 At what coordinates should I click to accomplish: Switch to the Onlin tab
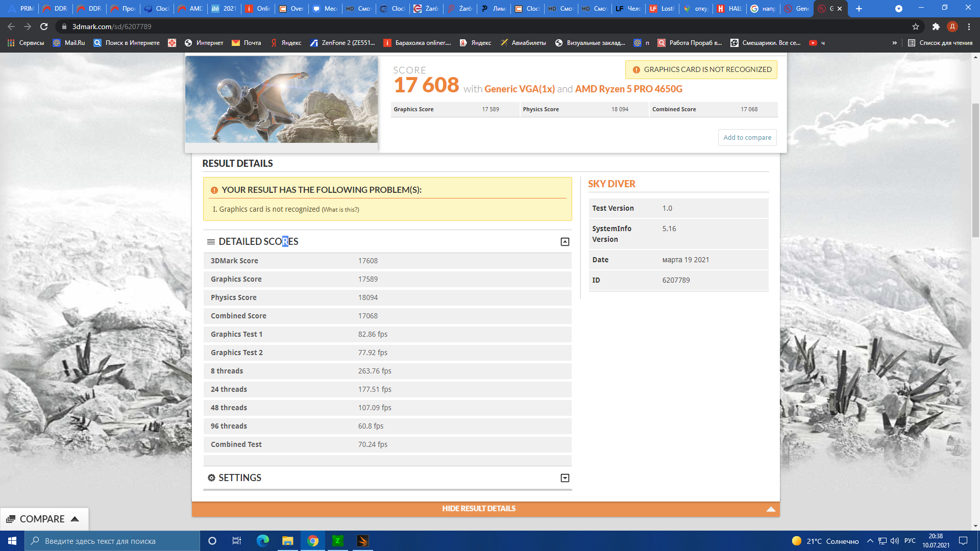click(257, 9)
